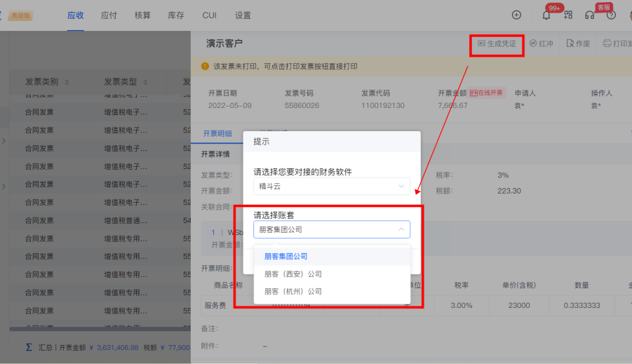Open the 应收 menu tab

[75, 15]
